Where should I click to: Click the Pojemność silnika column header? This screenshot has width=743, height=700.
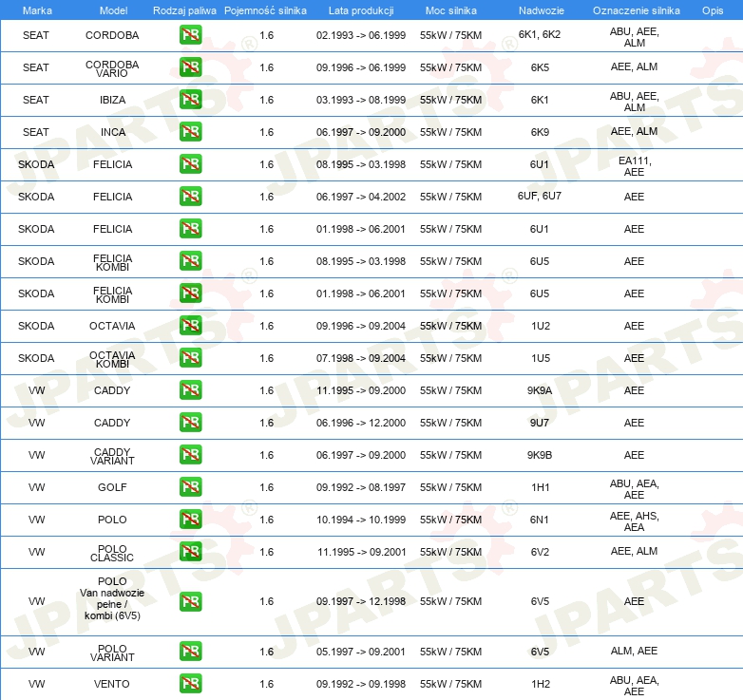point(265,10)
